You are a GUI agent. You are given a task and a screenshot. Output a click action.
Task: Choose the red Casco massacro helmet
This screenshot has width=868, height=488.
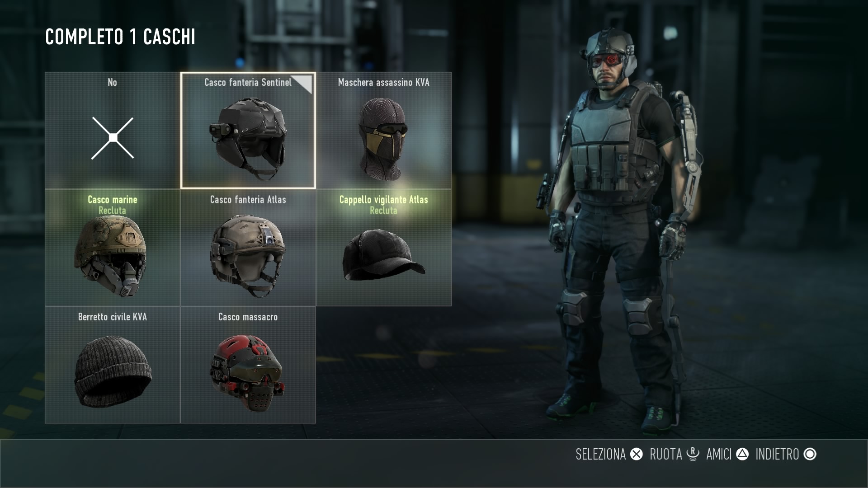[248, 365]
